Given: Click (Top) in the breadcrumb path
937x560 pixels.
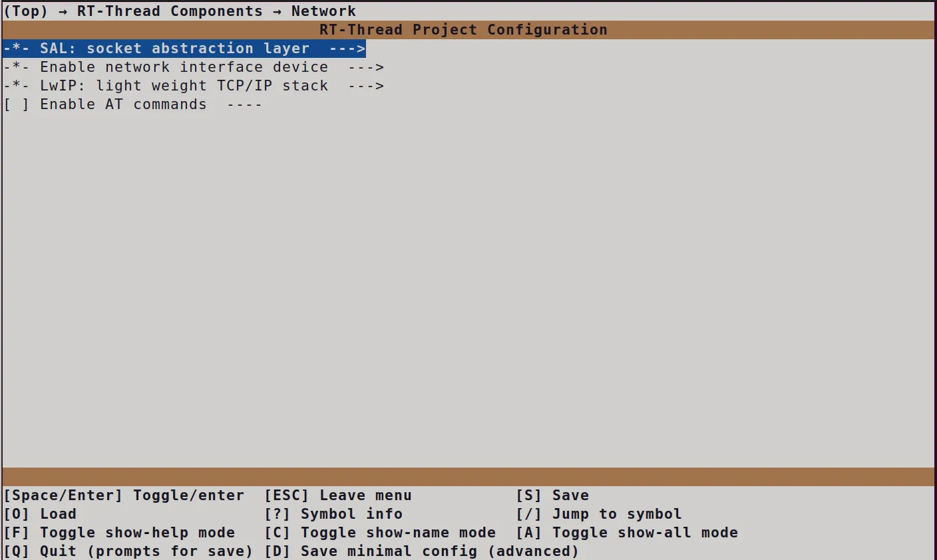Looking at the screenshot, I should 26,11.
